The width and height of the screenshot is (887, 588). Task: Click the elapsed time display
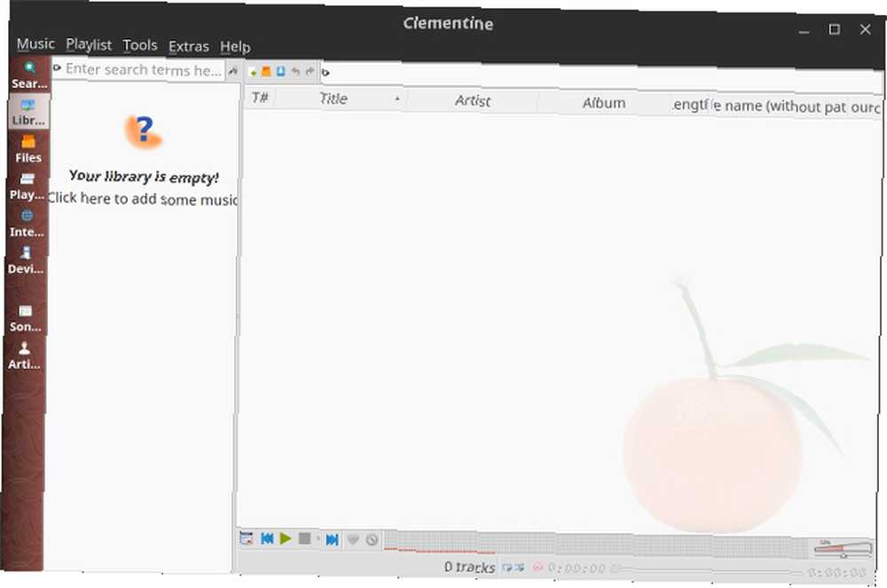tap(577, 568)
